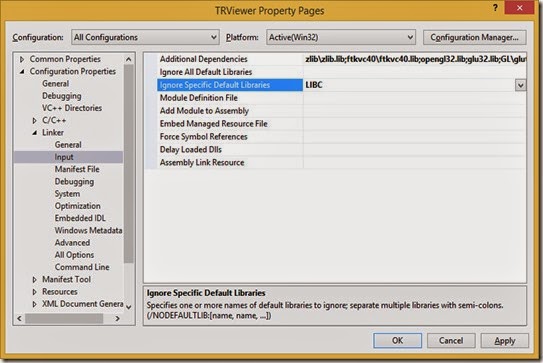Select the Linker tree item
The width and height of the screenshot is (543, 363).
(x=53, y=133)
